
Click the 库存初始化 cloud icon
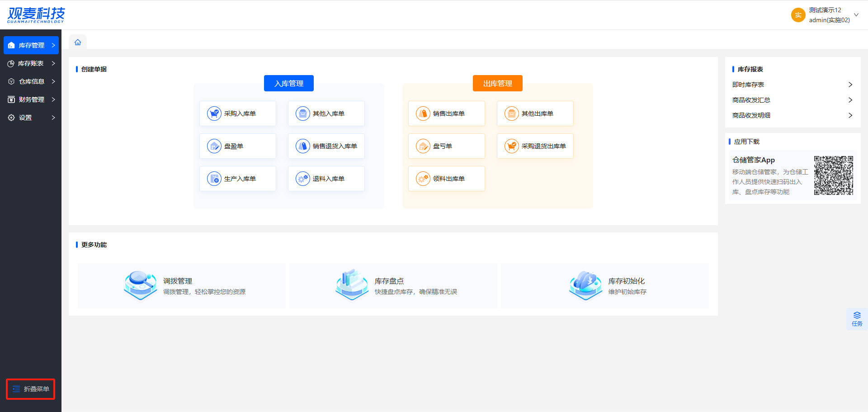(x=586, y=285)
